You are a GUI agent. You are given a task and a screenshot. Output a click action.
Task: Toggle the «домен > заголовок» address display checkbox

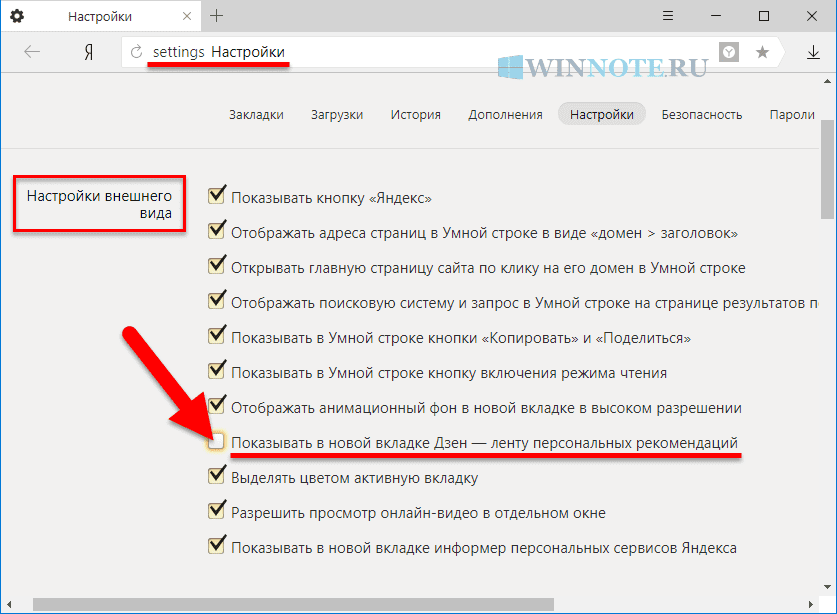tap(216, 231)
